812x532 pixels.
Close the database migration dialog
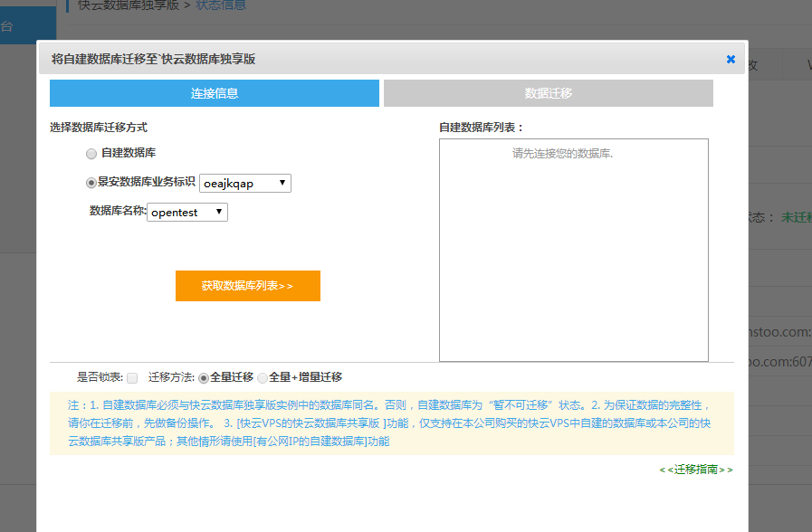click(x=731, y=60)
